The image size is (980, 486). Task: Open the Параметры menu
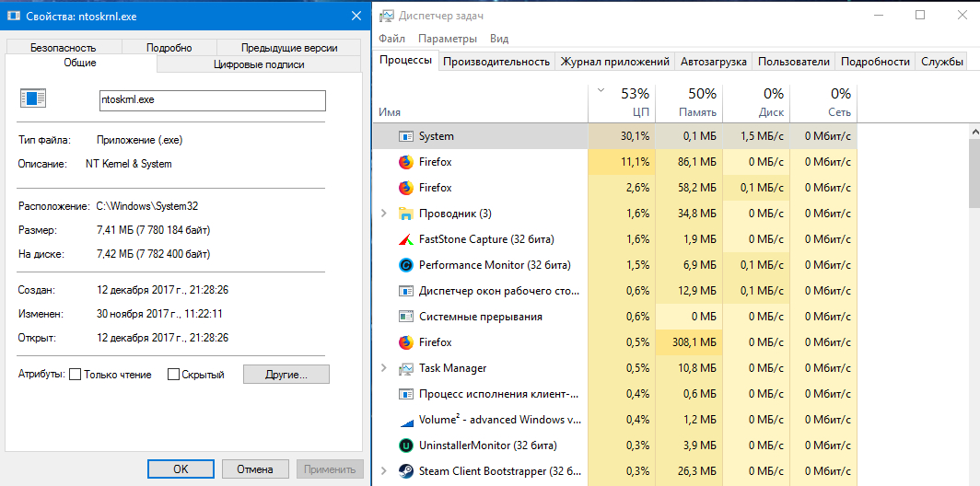(448, 39)
